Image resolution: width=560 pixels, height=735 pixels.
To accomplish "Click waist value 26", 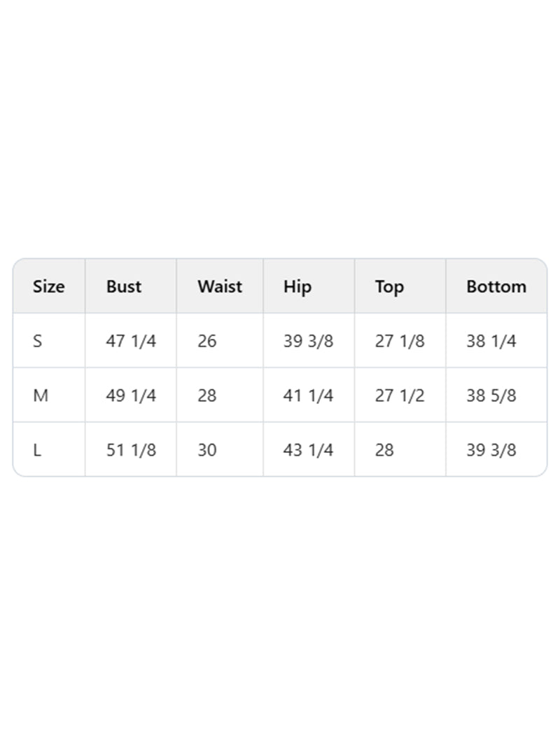I will (x=207, y=341).
